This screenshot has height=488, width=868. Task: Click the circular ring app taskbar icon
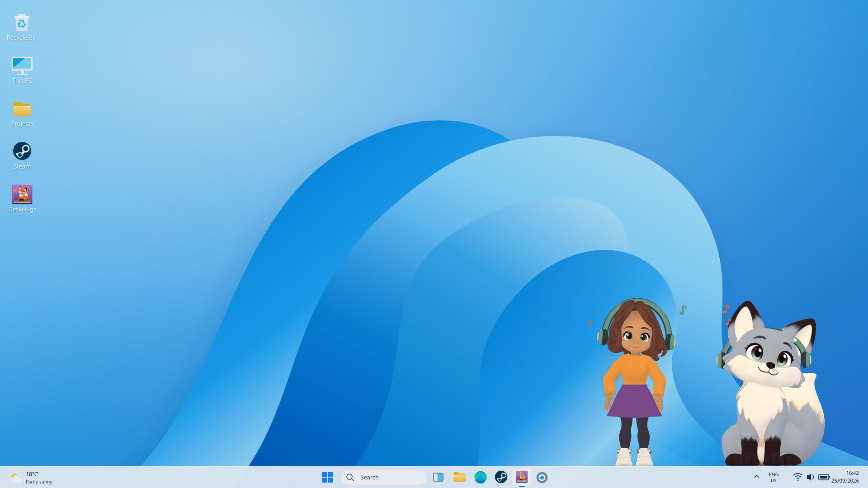pyautogui.click(x=542, y=477)
